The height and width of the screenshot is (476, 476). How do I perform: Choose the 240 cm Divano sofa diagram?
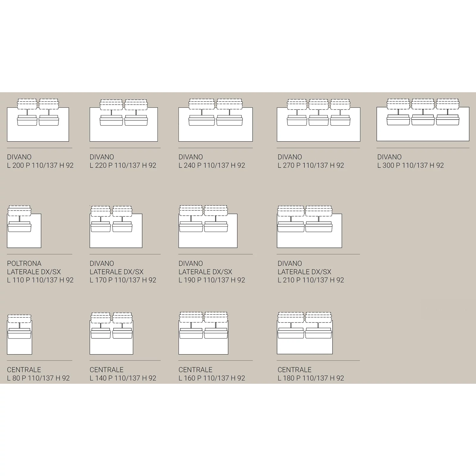coord(215,120)
